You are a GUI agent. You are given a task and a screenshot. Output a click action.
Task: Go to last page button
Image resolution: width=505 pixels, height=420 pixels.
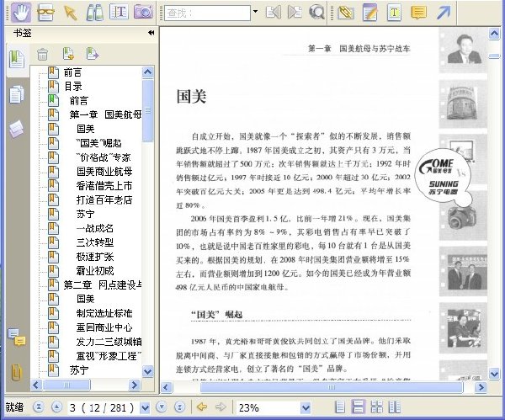pyautogui.click(x=180, y=407)
